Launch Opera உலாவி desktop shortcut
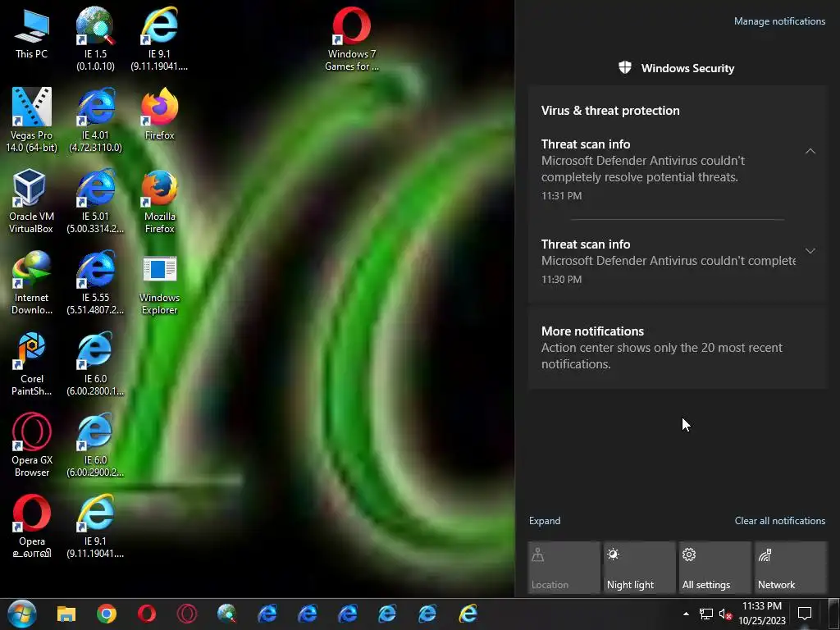This screenshot has width=840, height=630. pos(31,527)
